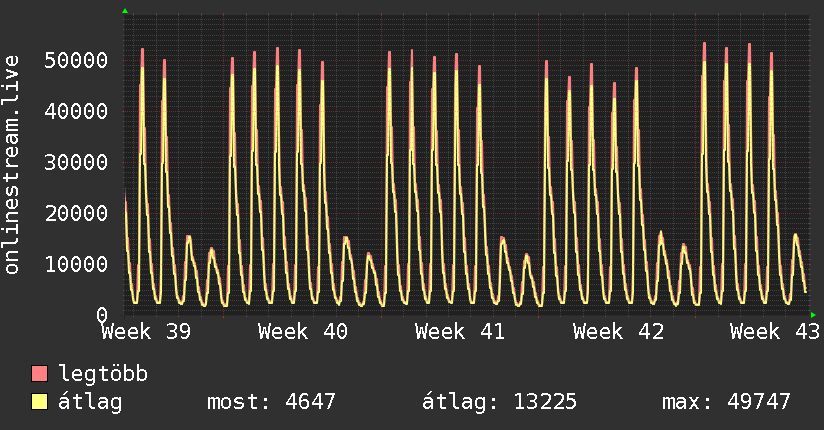Click the pink legtöbb legend swatch
This screenshot has height=430, width=824.
click(39, 373)
